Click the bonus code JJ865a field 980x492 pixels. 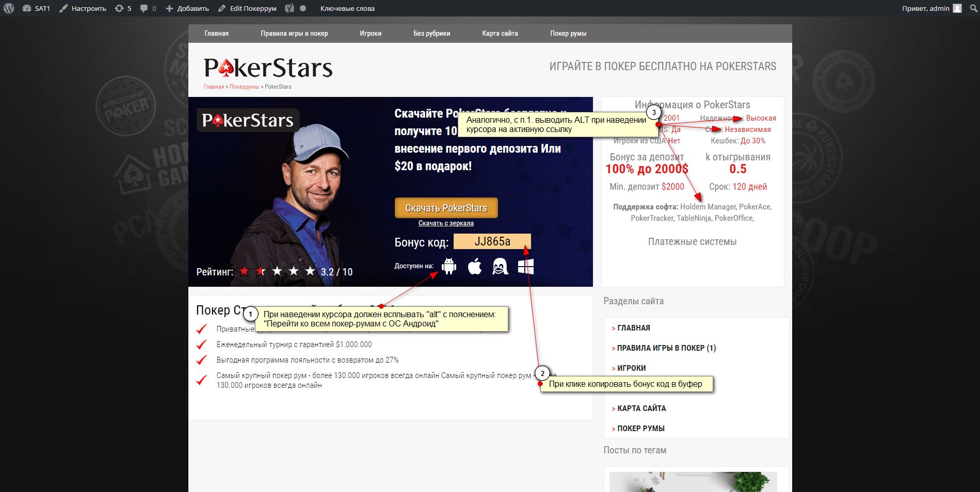click(x=492, y=241)
